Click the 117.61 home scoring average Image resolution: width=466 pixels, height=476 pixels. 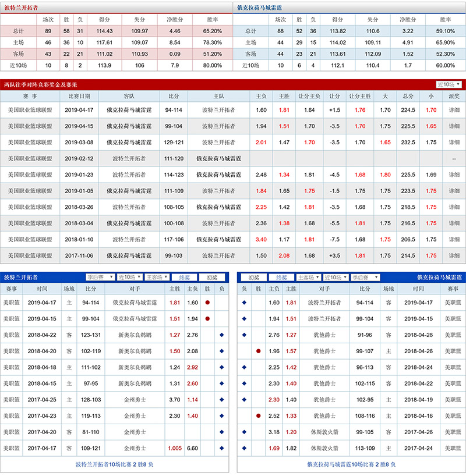pos(104,42)
